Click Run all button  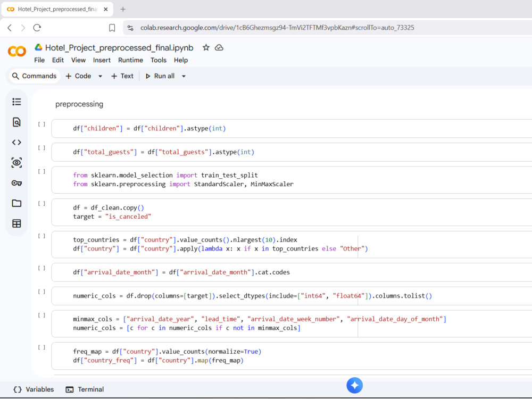(x=160, y=76)
